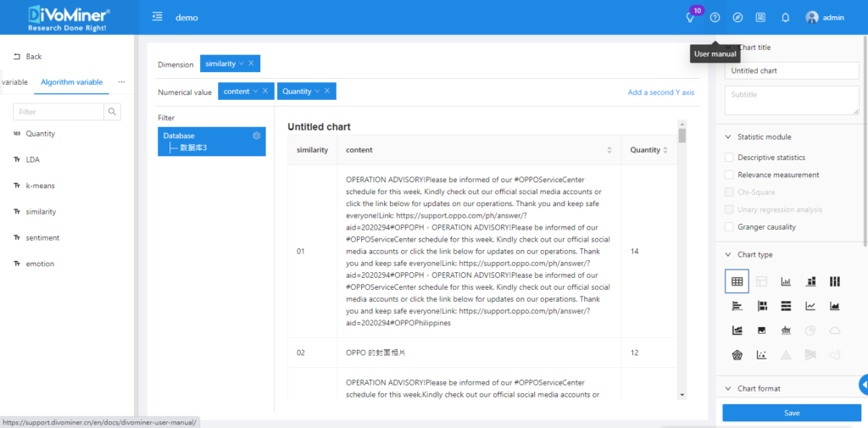Click the lightbulb tips icon with badge
This screenshot has width=868, height=428.
691,17
